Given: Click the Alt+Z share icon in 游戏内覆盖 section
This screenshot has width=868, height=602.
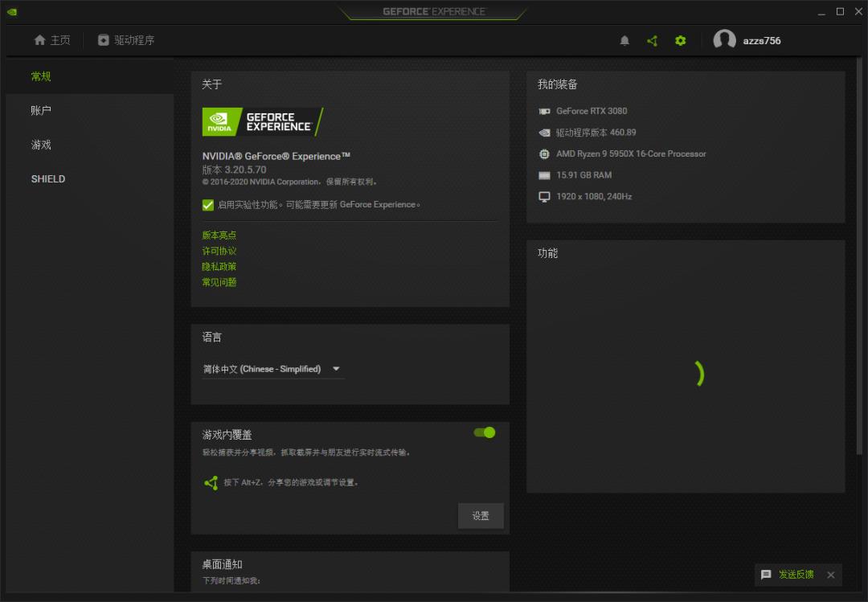Looking at the screenshot, I should coord(211,482).
